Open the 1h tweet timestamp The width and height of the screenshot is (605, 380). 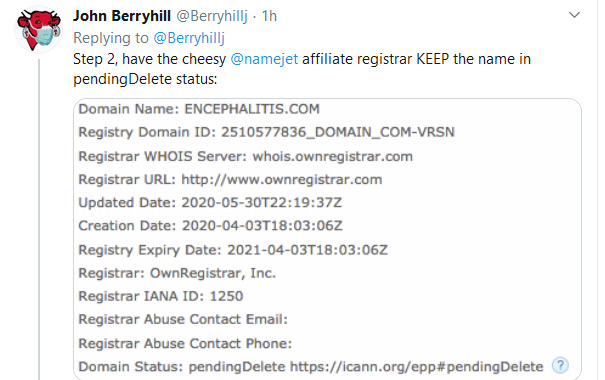pyautogui.click(x=269, y=16)
